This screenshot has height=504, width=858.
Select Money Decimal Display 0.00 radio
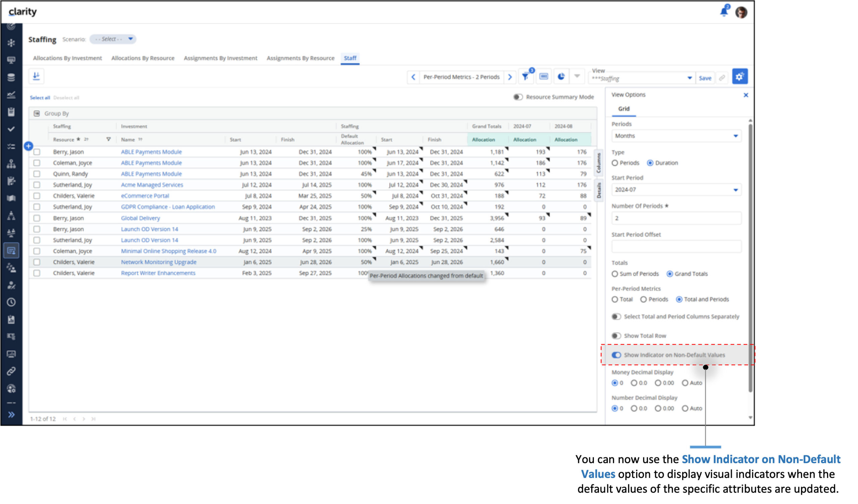coord(658,383)
